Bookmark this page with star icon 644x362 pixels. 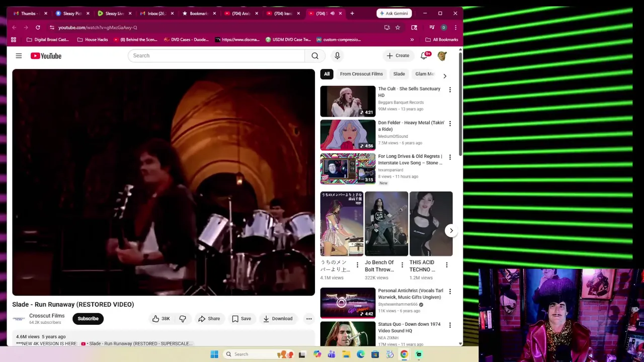397,27
